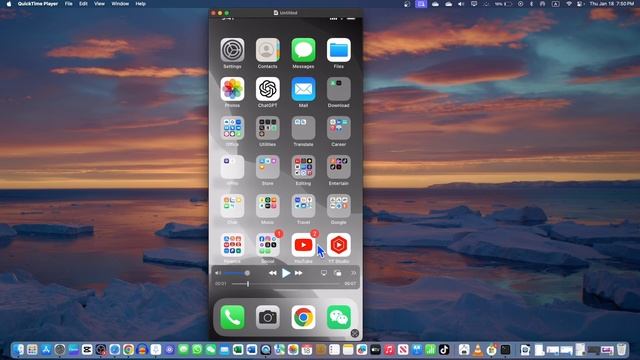Open the Help menu
Screen dimensions: 640x360
[x=140, y=4]
